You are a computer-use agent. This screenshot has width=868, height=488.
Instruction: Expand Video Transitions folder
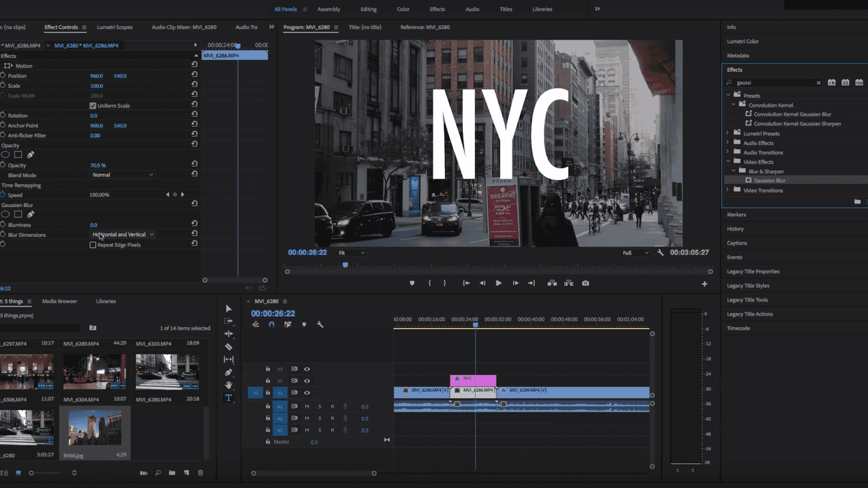click(728, 190)
